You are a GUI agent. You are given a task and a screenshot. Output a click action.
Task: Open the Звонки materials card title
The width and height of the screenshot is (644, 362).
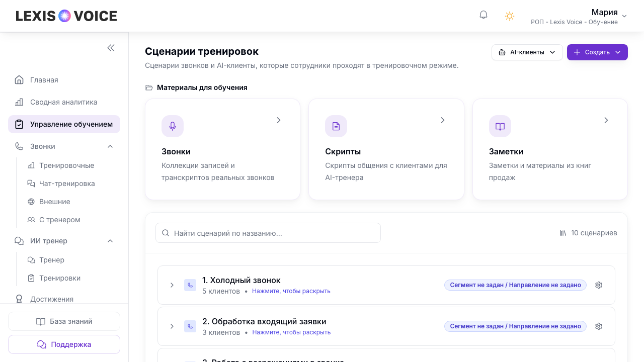(x=176, y=151)
